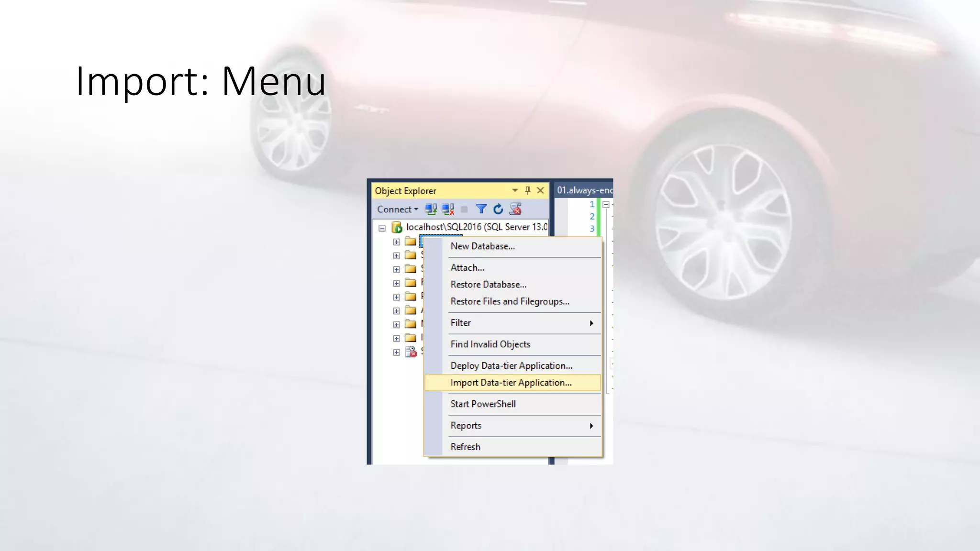Choose Deploy Data-tier Application...
The width and height of the screenshot is (980, 551).
pyautogui.click(x=513, y=366)
